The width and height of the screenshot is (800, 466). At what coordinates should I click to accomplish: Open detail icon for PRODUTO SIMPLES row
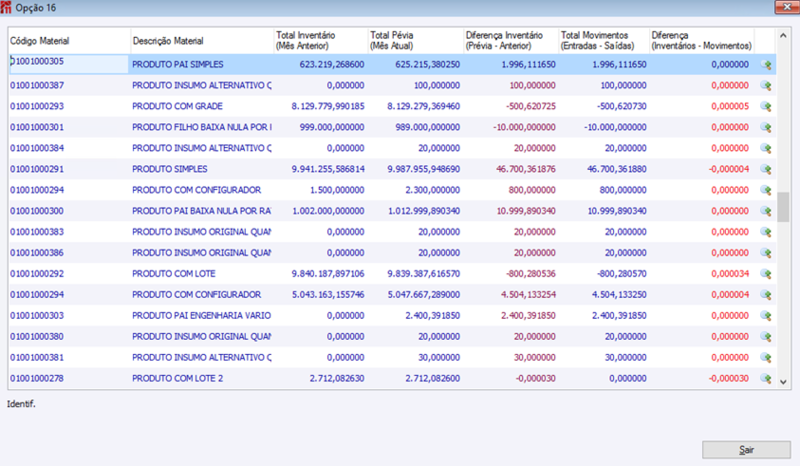[x=765, y=169]
